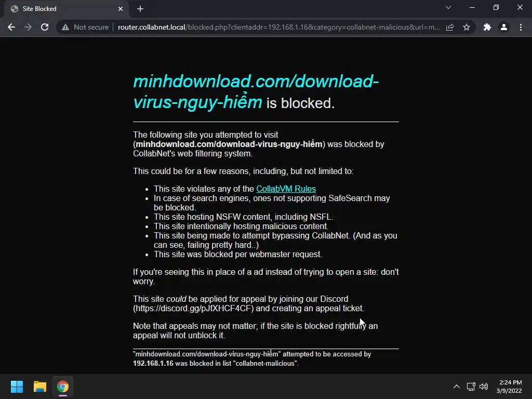The height and width of the screenshot is (399, 532).
Task: Open the Not secure site info
Action: click(85, 27)
